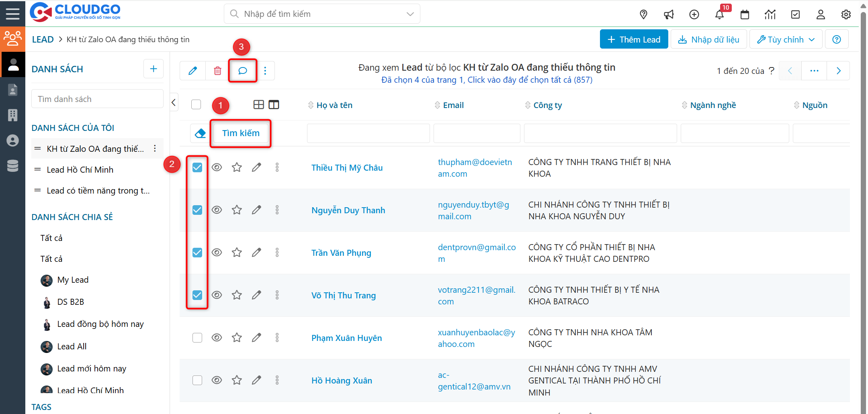Image resolution: width=868 pixels, height=414 pixels.
Task: Click the Tìm danh sách search field
Action: [x=97, y=99]
